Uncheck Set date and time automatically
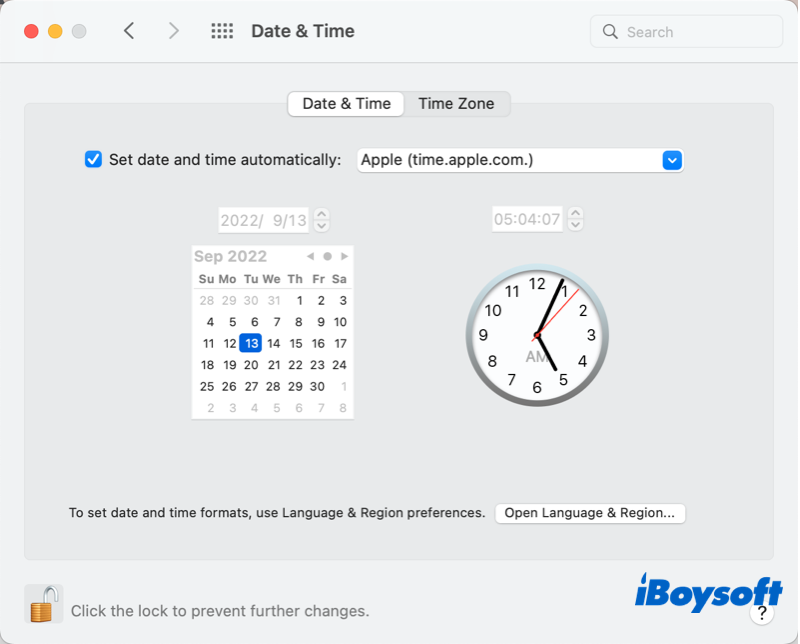Screen dimensions: 800x644 pos(93,159)
